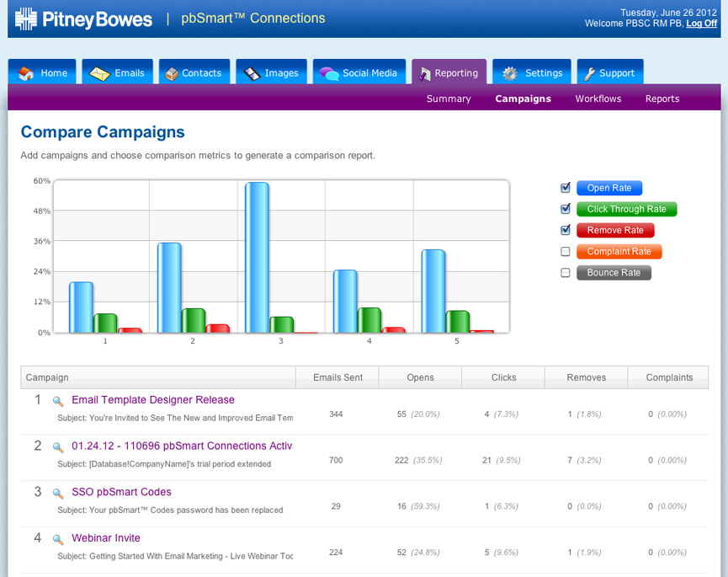728x577 pixels.
Task: Click the film strip icon on Images tab
Action: coord(252,73)
